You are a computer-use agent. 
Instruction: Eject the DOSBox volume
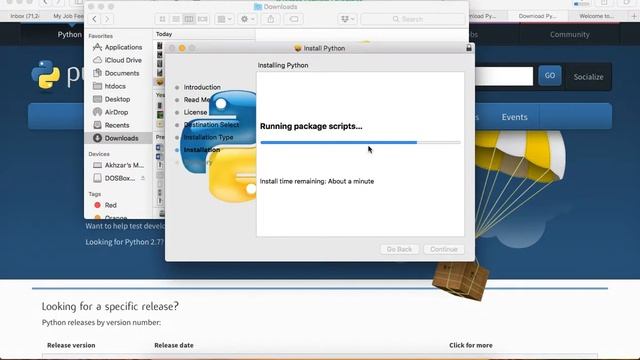[143, 178]
